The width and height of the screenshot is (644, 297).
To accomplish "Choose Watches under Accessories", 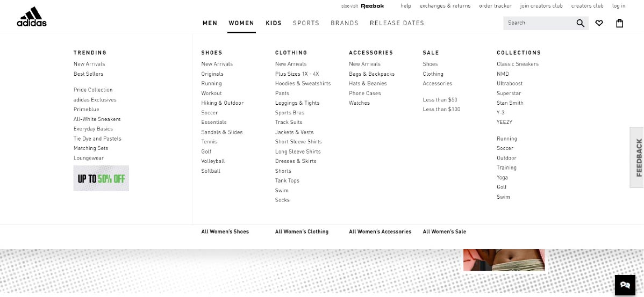I will [360, 103].
